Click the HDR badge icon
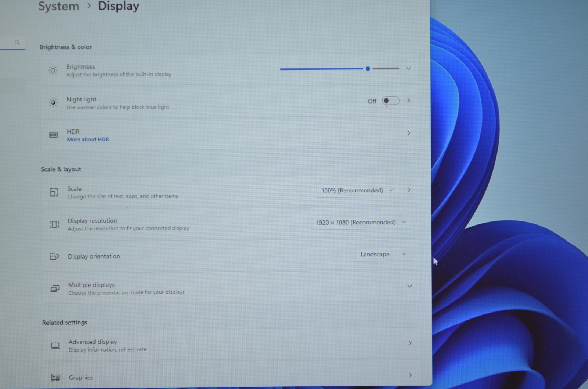The image size is (588, 389). tap(53, 135)
